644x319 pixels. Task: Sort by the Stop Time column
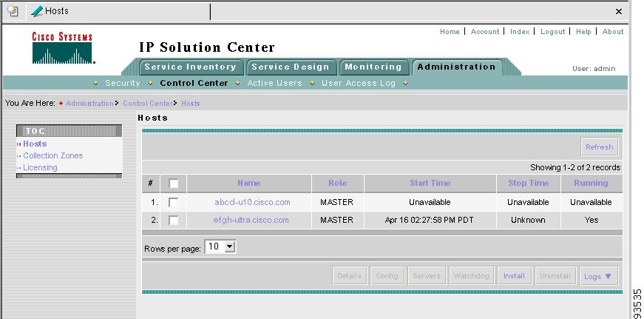pyautogui.click(x=528, y=184)
